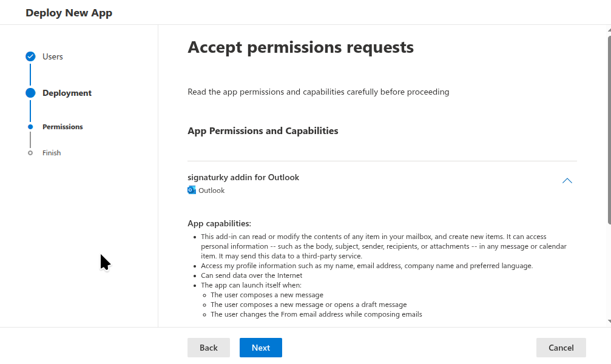Viewport: 611px width, 364px height.
Task: Select the Deployment step circle
Action: 30,93
